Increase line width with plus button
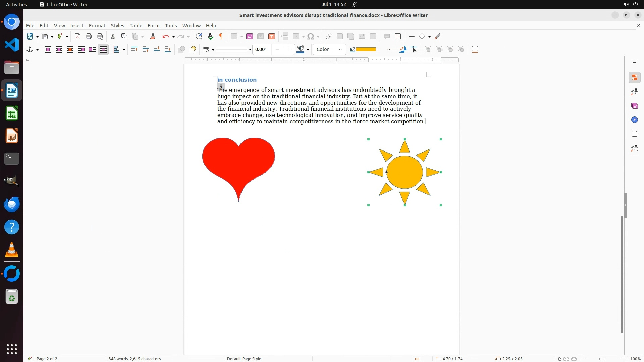The height and width of the screenshot is (362, 644). click(x=289, y=50)
